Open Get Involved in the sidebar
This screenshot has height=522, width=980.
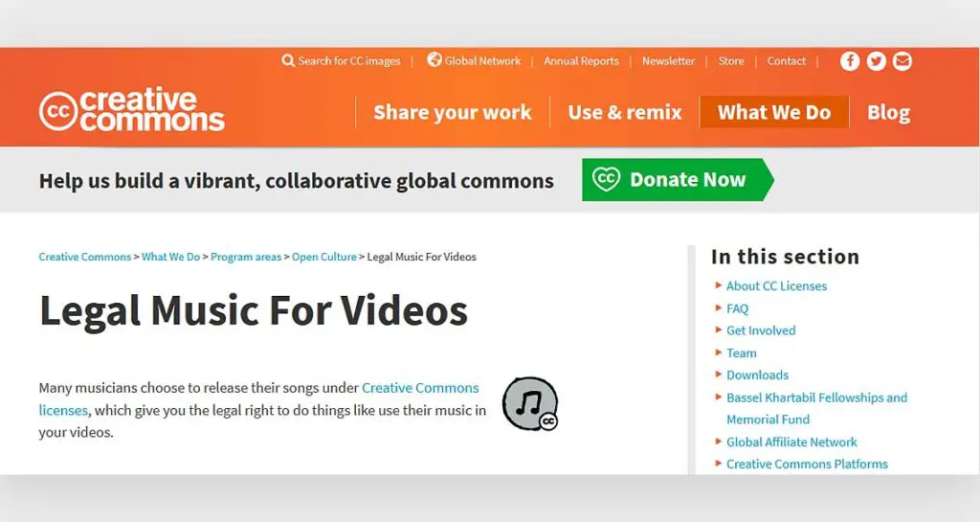[761, 330]
